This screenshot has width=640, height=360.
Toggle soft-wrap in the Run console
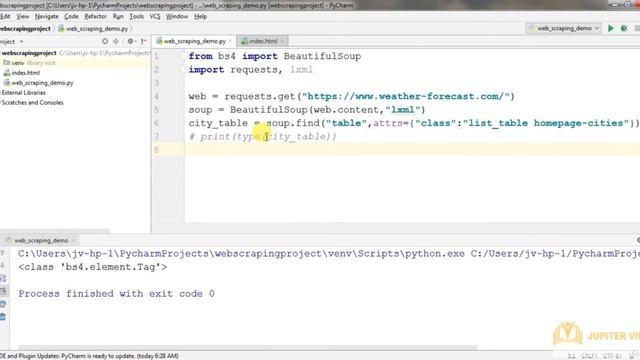click(3, 278)
